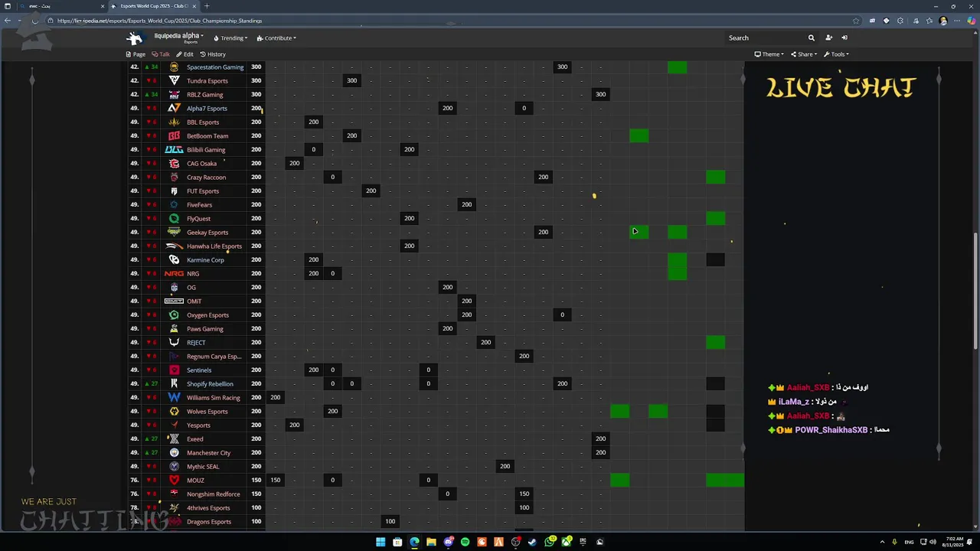Open the BetBoom Team link

tap(207, 135)
